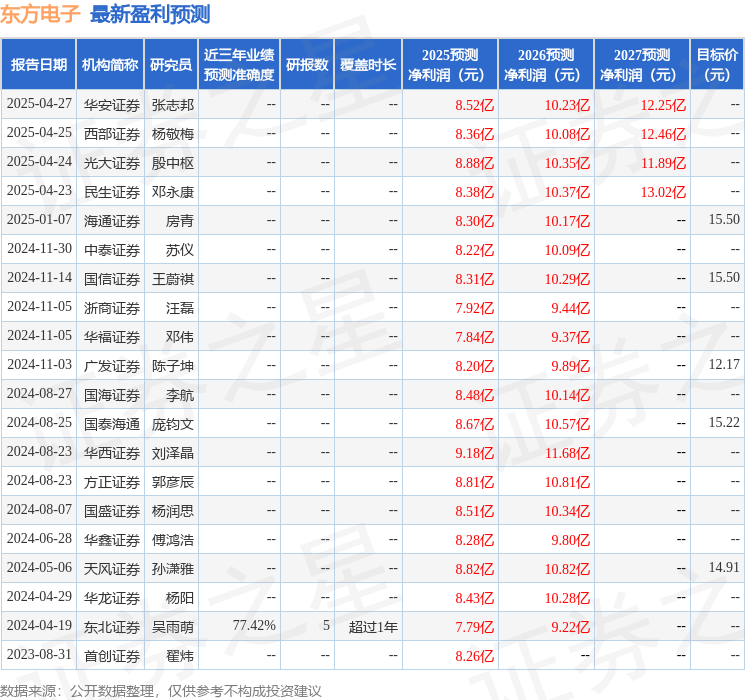Select the 机构简称 column header
This screenshot has height=700, width=745.
click(110, 65)
